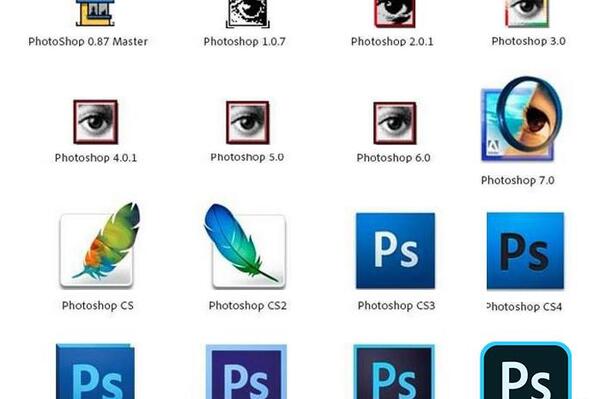Open the Photoshop CS3 Ps icon

pyautogui.click(x=395, y=251)
